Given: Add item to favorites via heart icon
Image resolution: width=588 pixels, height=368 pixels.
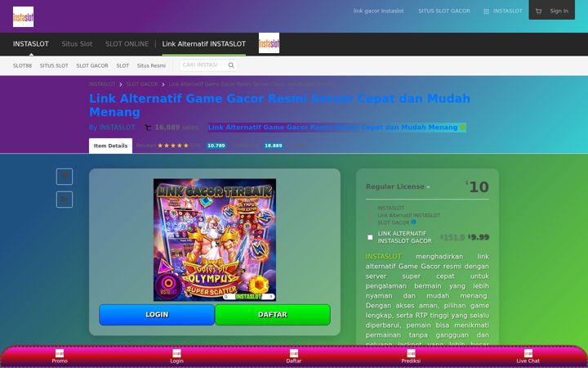Looking at the screenshot, I should [x=65, y=177].
